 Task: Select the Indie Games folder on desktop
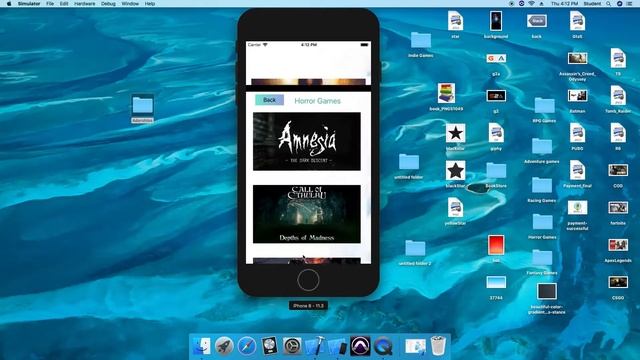coord(420,41)
